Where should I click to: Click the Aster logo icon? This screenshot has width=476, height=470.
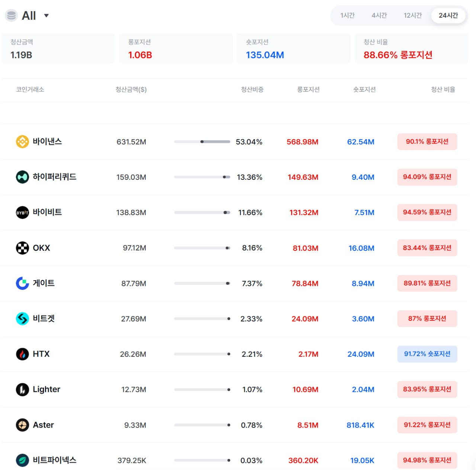(x=22, y=425)
